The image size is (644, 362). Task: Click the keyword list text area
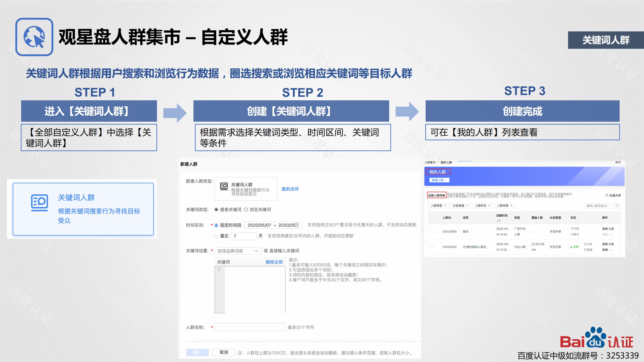coord(250,289)
